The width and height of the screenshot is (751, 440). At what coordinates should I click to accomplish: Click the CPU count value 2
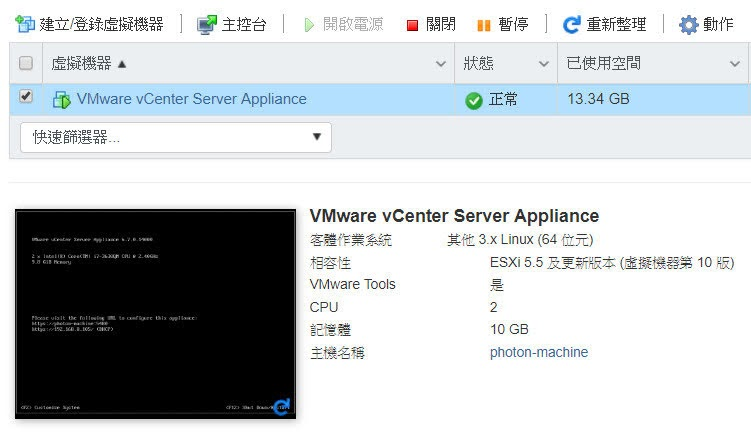coord(493,307)
